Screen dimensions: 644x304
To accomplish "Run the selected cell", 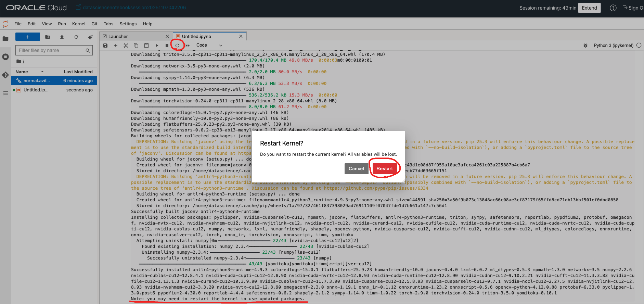I will point(157,46).
